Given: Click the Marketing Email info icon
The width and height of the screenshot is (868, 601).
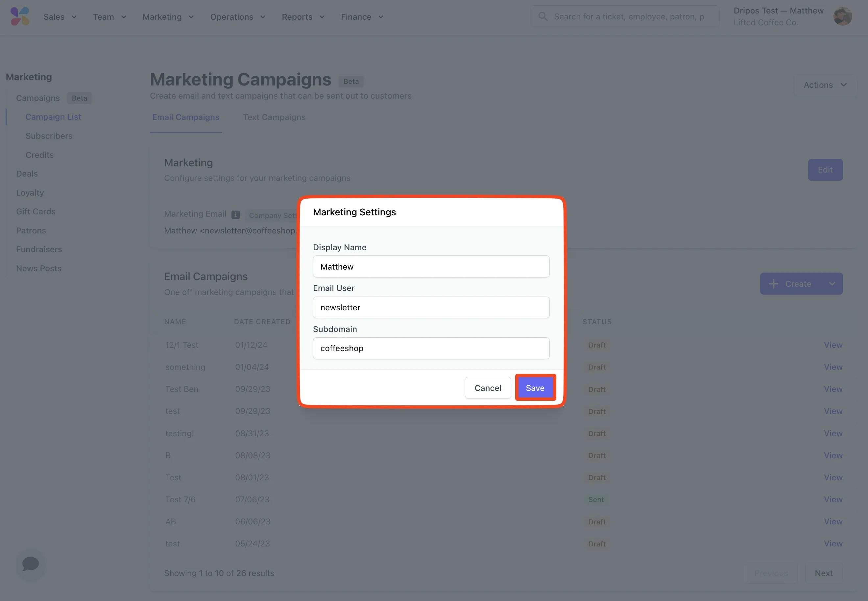Looking at the screenshot, I should click(x=235, y=215).
